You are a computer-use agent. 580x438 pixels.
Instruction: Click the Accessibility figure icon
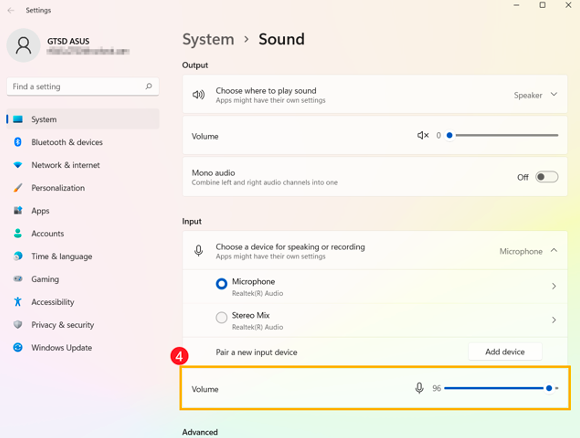18,302
